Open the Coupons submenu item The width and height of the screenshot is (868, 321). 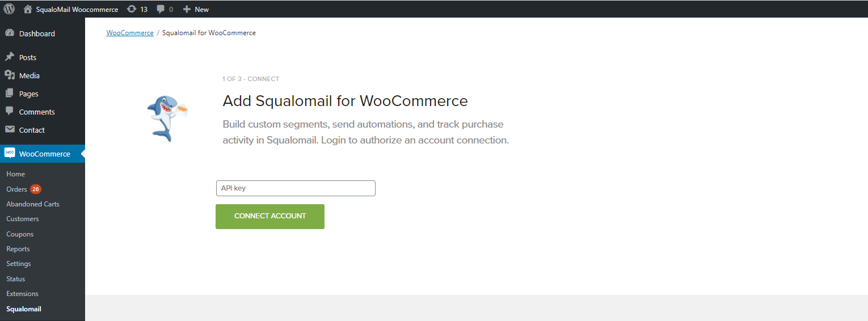(20, 234)
